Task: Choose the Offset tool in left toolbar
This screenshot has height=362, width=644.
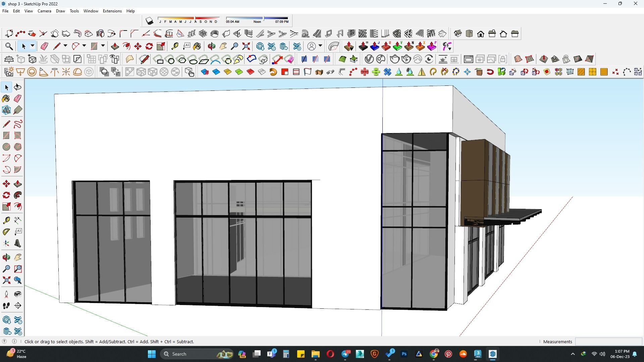Action: click(x=18, y=207)
